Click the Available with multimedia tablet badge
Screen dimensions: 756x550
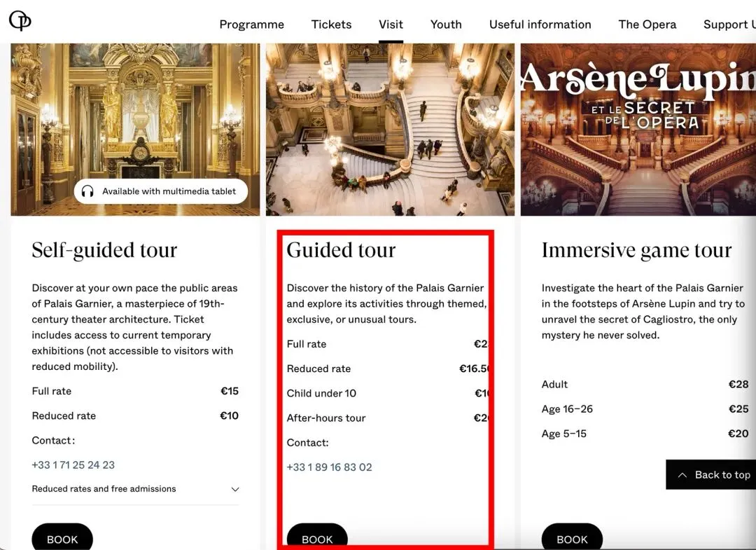[x=161, y=191]
